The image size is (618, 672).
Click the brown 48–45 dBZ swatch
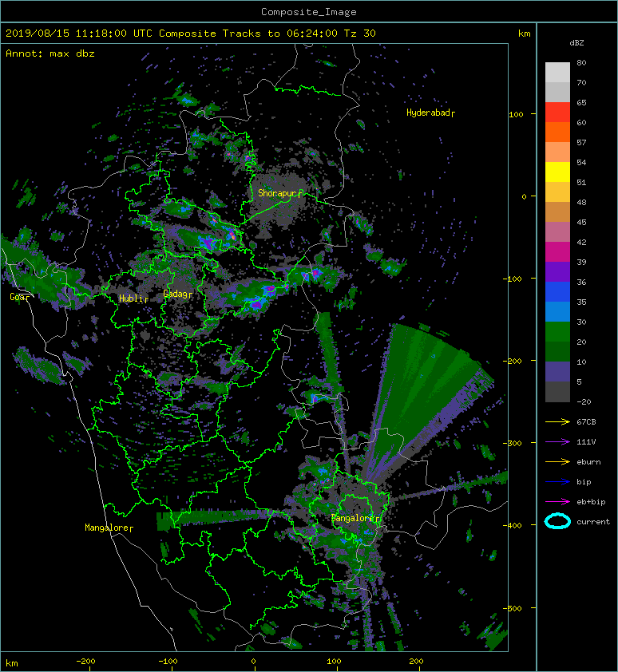point(557,211)
